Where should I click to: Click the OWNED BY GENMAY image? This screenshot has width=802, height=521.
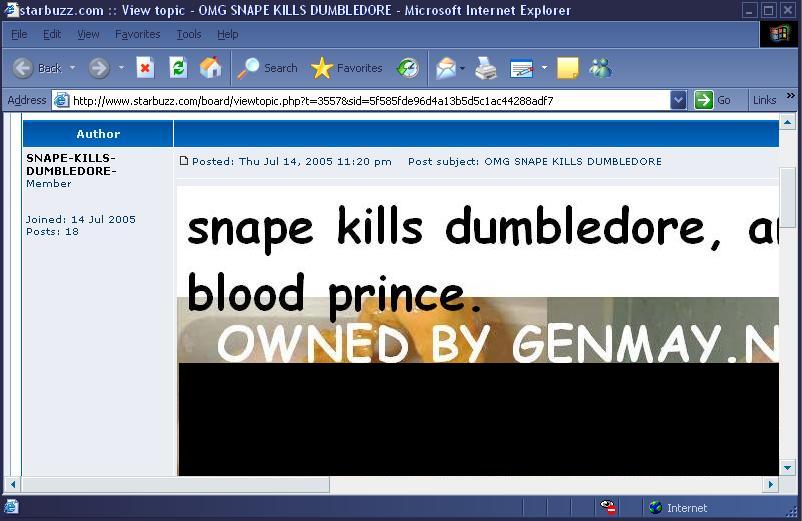point(478,330)
